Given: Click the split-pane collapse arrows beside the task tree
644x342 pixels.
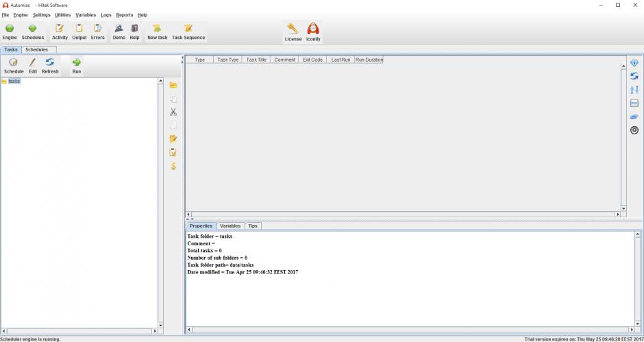Looking at the screenshot, I should click(182, 60).
